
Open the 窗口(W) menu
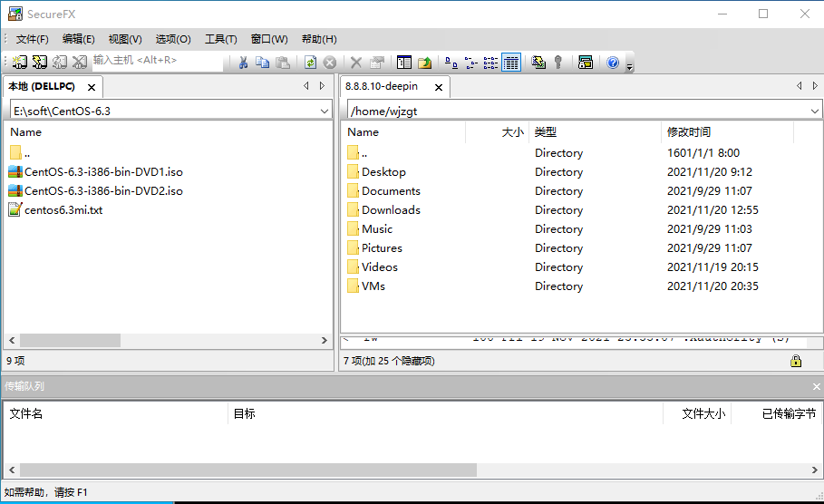269,39
